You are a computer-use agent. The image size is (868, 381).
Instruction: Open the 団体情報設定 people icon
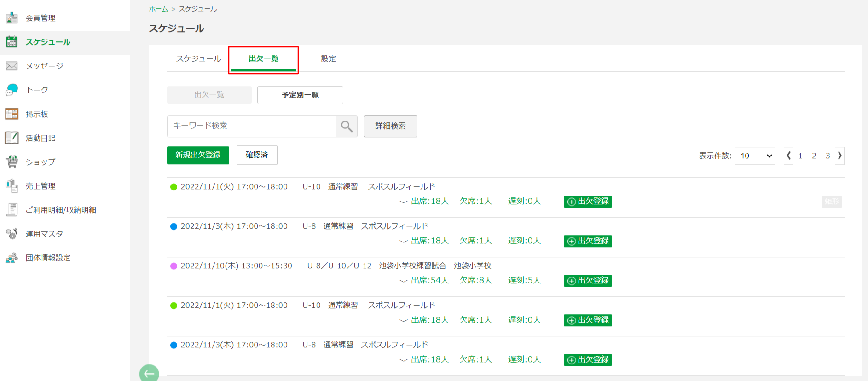12,257
